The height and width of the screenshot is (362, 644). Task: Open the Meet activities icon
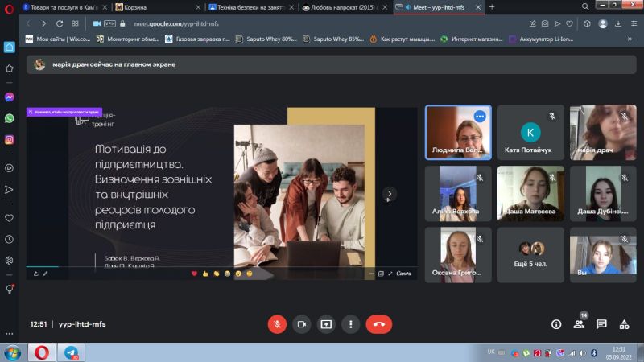624,324
